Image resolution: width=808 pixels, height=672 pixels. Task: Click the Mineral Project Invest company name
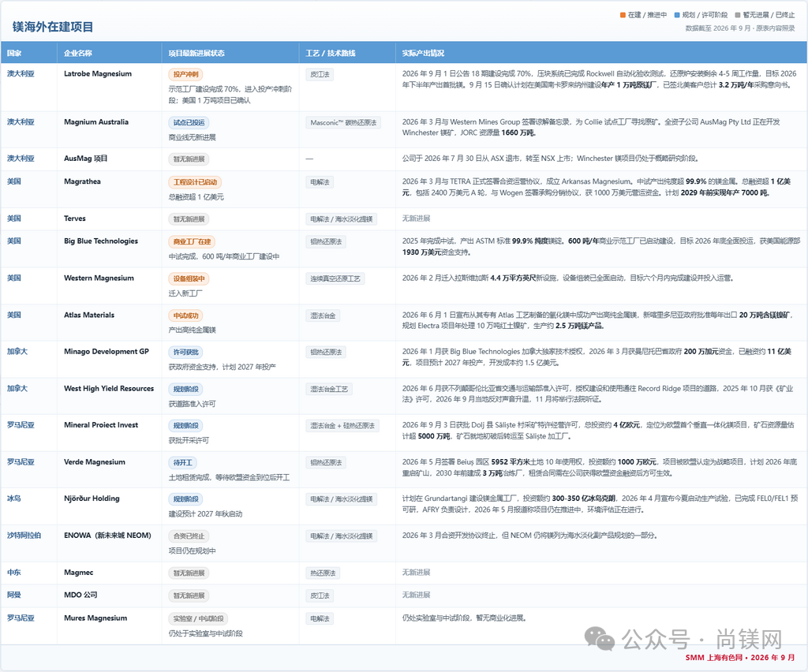point(101,425)
